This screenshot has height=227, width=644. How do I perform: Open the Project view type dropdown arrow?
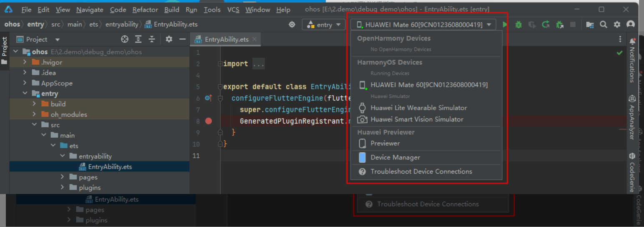(58, 40)
